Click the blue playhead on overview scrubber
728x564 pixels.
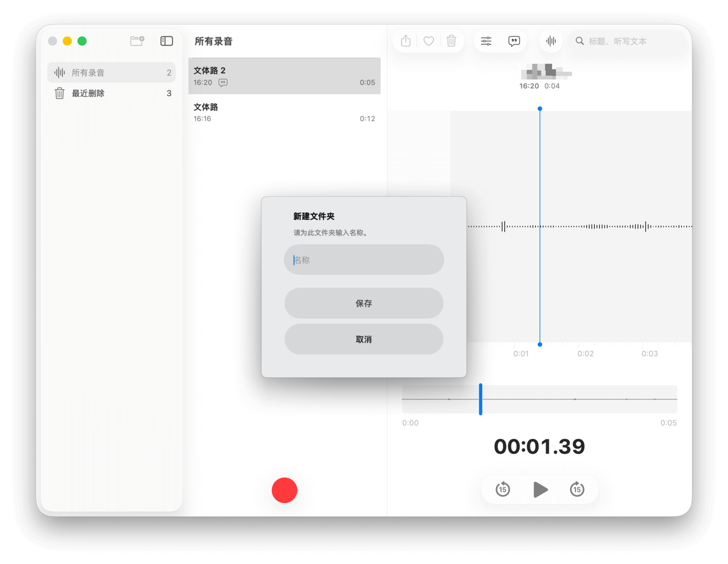[x=480, y=399]
